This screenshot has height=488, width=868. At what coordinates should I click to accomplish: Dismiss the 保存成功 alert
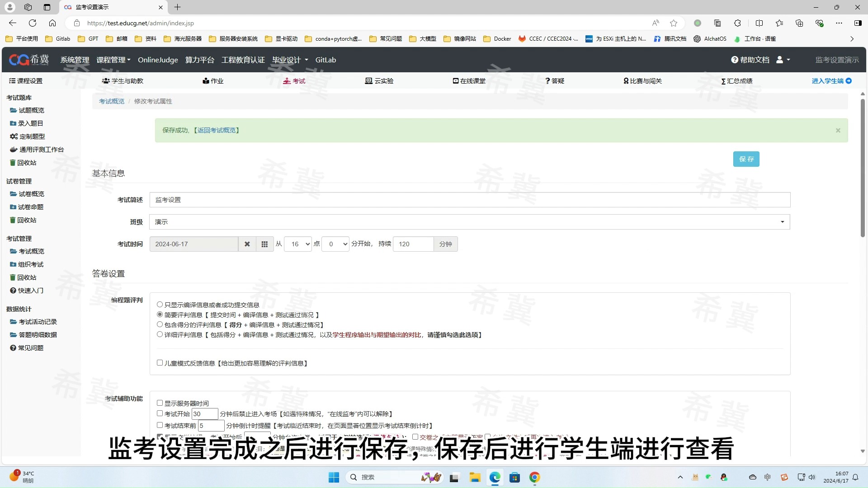pos(838,130)
